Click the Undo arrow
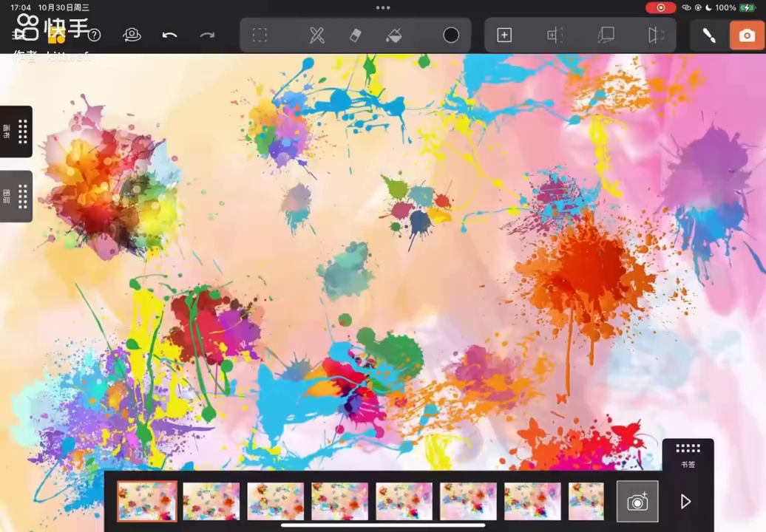The width and height of the screenshot is (766, 532). (x=169, y=35)
